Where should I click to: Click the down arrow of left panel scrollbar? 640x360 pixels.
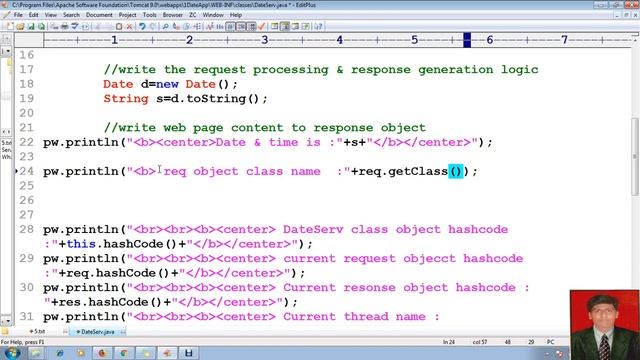(7, 321)
